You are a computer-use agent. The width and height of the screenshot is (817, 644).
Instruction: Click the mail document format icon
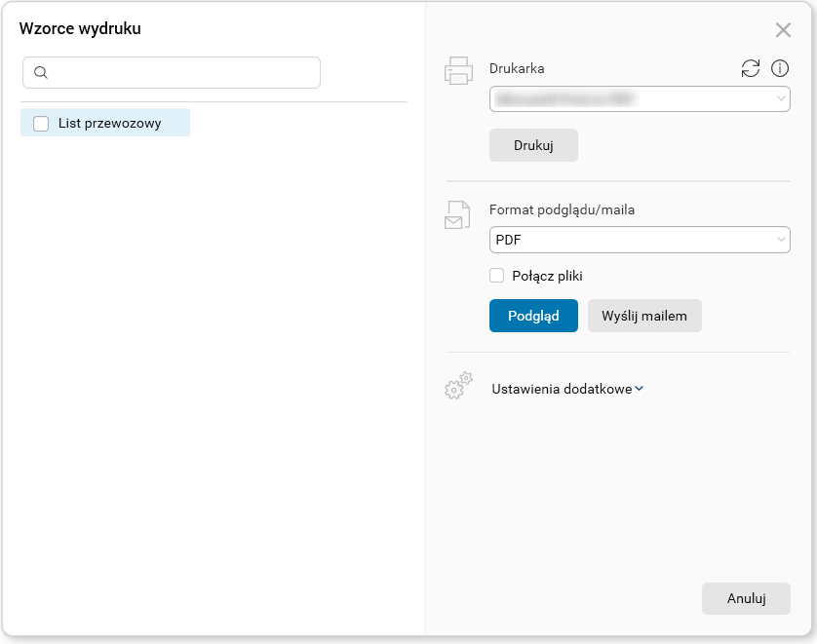[x=457, y=214]
